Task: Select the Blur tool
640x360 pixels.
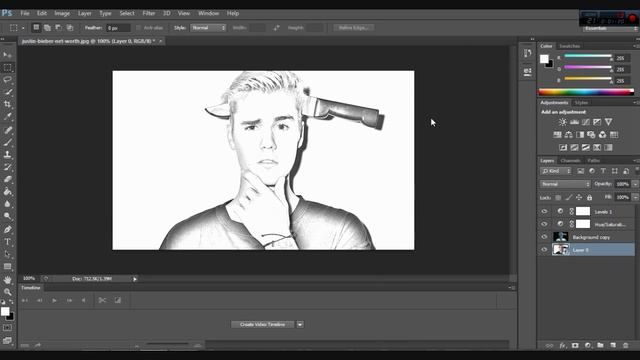Action: coord(7,204)
